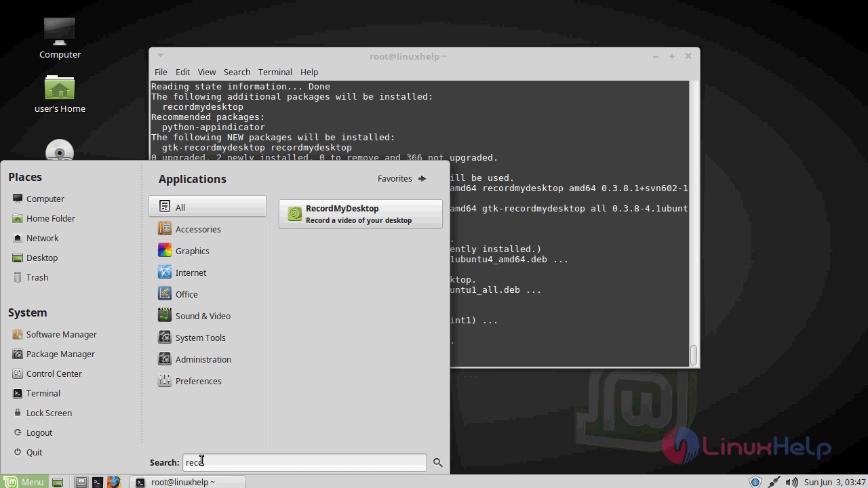Choose Logout in System section
This screenshot has height=488, width=868.
33,432
